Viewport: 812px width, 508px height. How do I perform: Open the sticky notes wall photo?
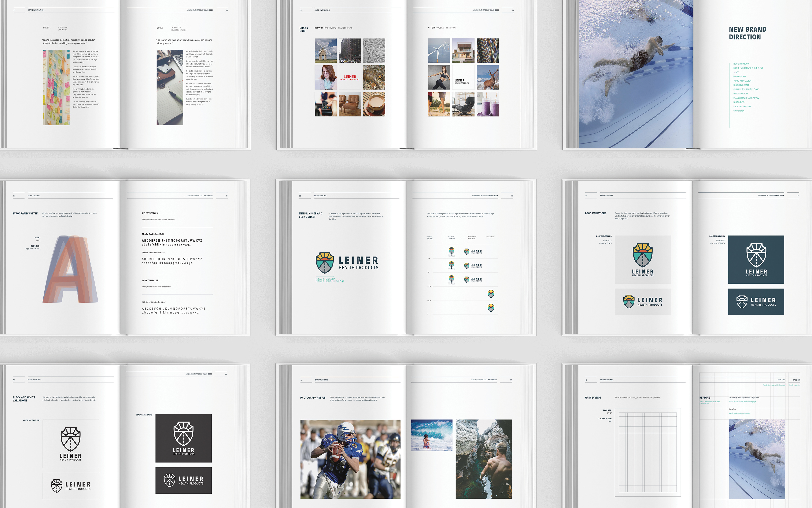(56, 88)
